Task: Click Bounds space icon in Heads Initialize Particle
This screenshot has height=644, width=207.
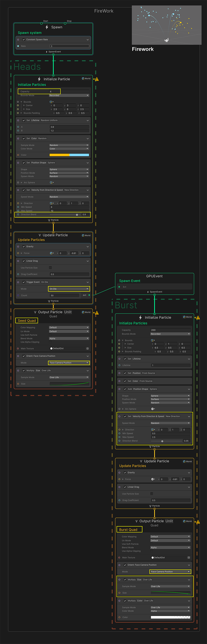Action: click(x=51, y=102)
